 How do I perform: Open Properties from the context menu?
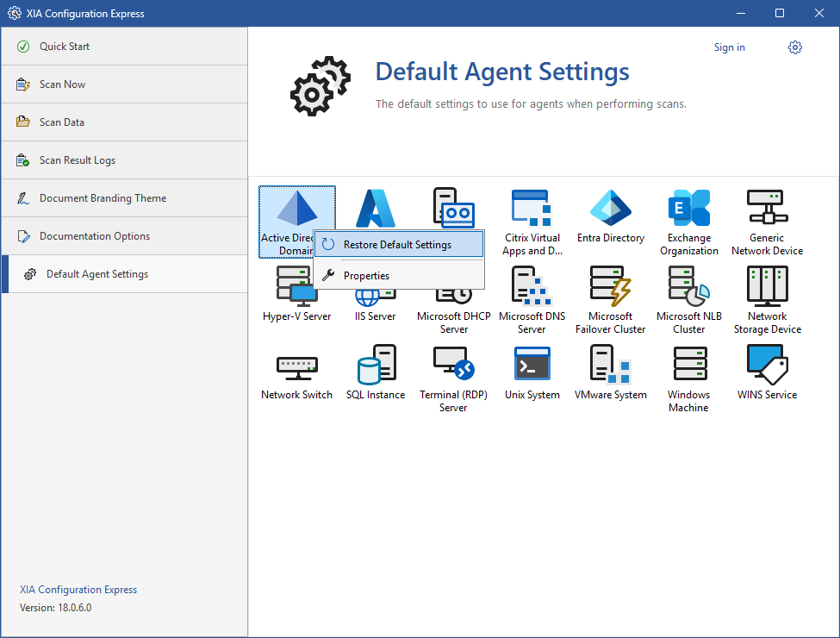point(366,276)
